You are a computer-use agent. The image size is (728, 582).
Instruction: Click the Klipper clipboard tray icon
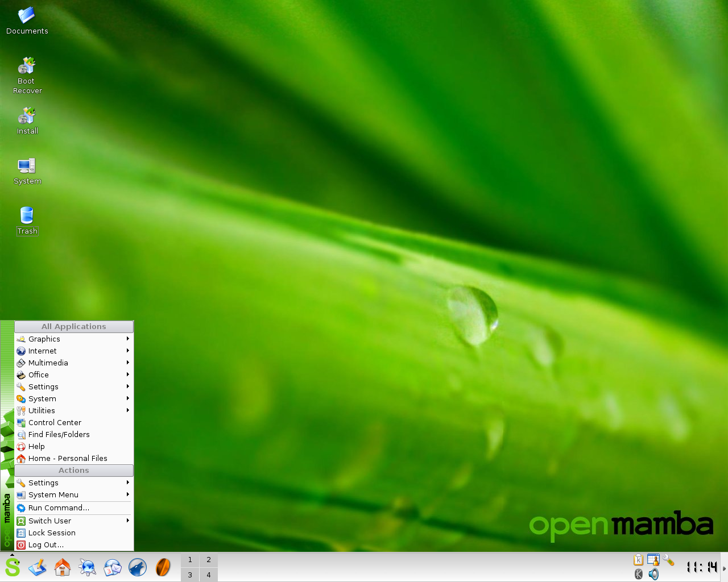coord(638,560)
